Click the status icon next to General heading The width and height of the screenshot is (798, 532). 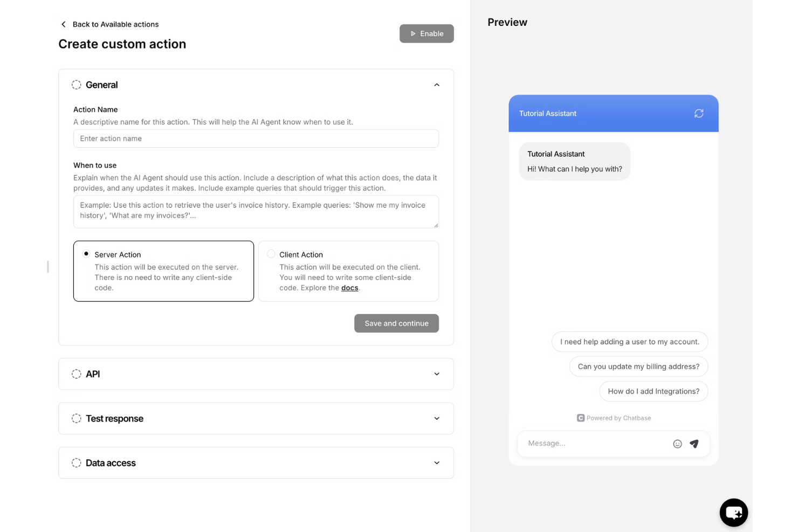point(76,85)
